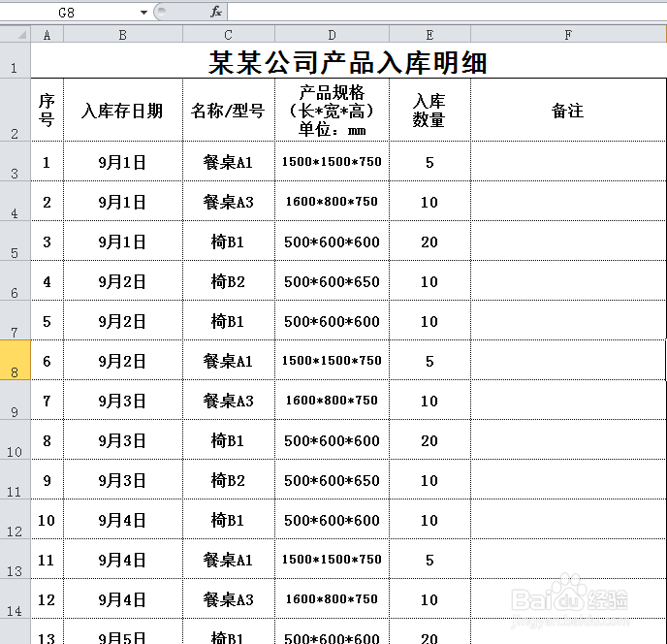The image size is (667, 644).
Task: Click 9月4日 in sequence 10 row
Action: (x=123, y=520)
